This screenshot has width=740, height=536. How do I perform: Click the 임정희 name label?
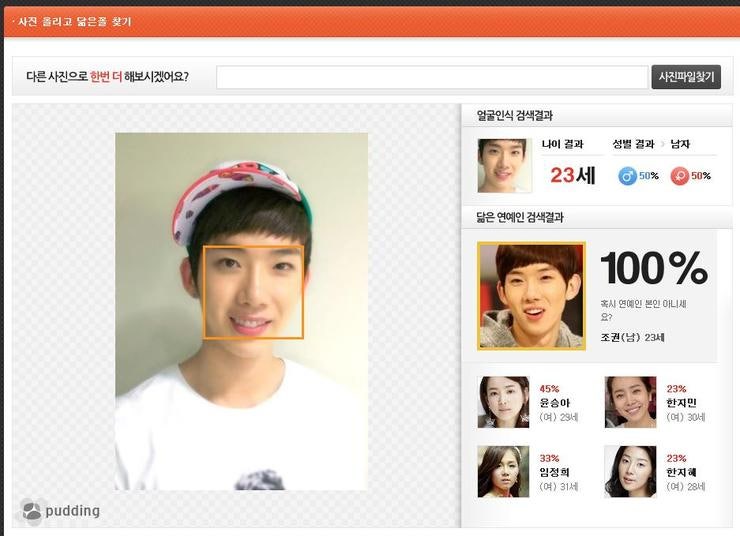[554, 472]
